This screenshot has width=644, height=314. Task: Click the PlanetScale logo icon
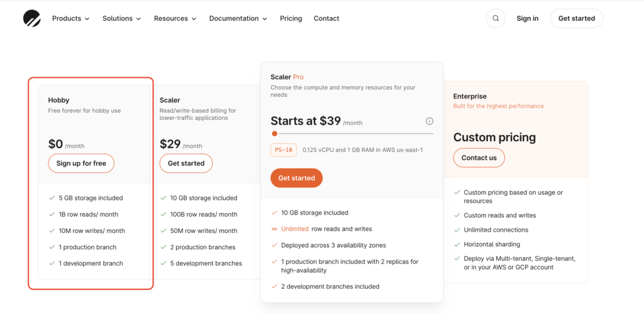point(32,19)
